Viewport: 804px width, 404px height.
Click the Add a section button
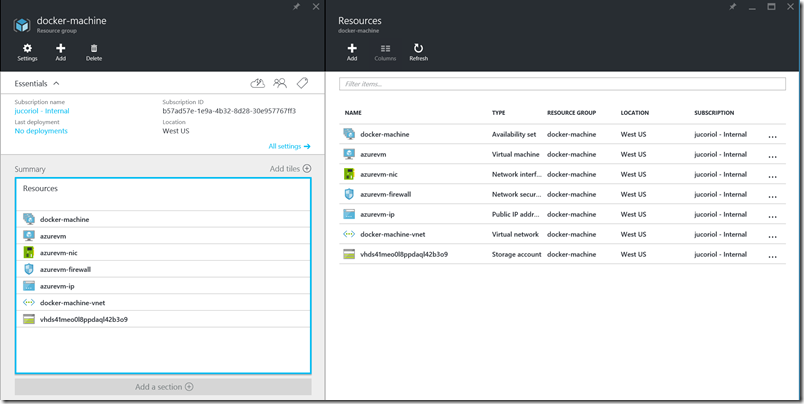point(163,387)
